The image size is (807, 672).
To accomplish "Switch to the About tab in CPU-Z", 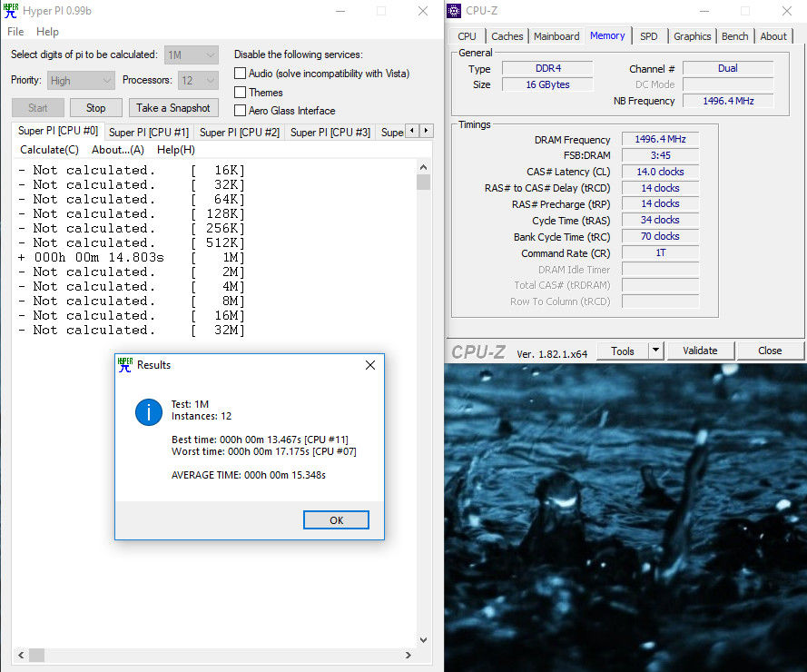I will [x=773, y=36].
